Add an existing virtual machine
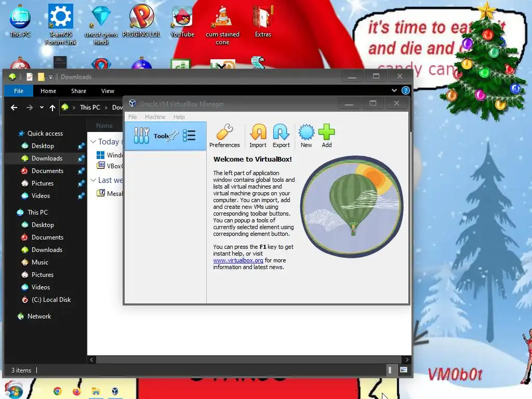The height and width of the screenshot is (399, 532). click(x=326, y=136)
